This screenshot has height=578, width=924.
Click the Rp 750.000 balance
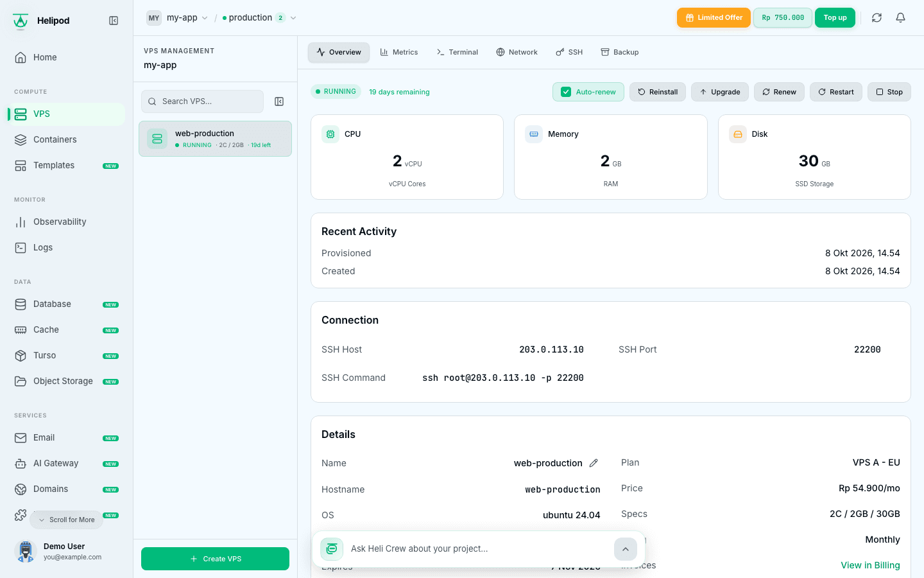click(783, 18)
